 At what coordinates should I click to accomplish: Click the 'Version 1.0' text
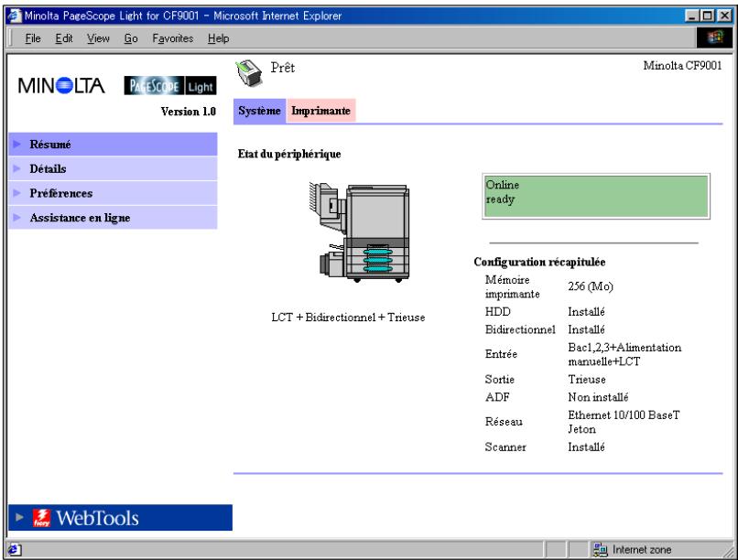pyautogui.click(x=189, y=112)
